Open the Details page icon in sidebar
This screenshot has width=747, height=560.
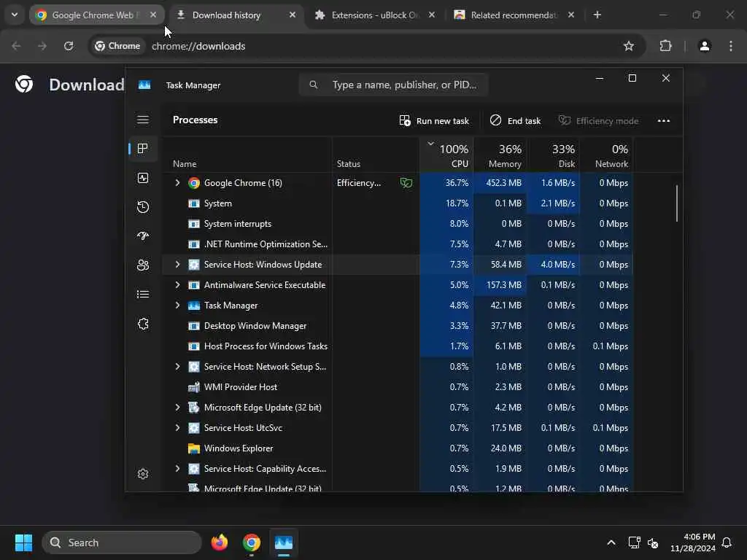click(x=143, y=295)
